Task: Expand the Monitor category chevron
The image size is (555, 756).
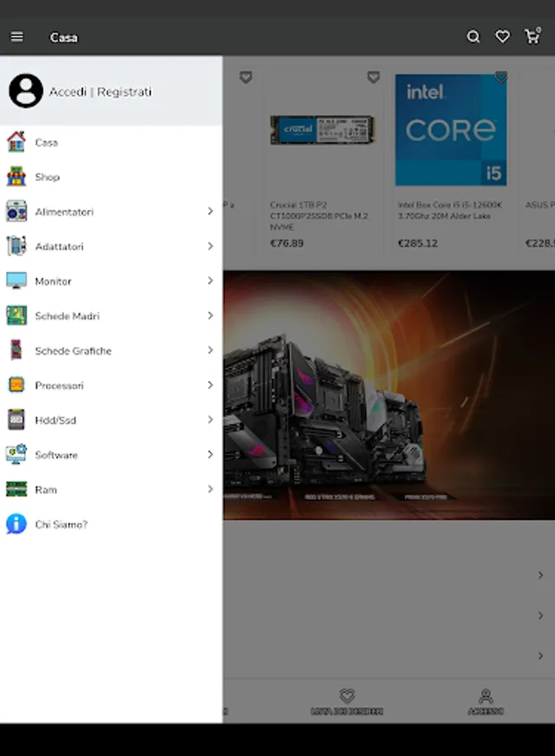Action: coord(210,281)
